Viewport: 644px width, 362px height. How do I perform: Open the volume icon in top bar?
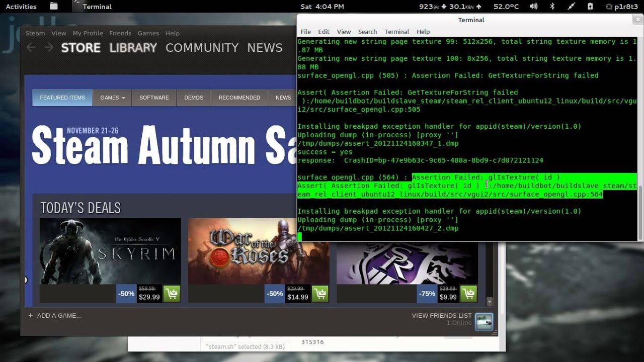click(533, 7)
